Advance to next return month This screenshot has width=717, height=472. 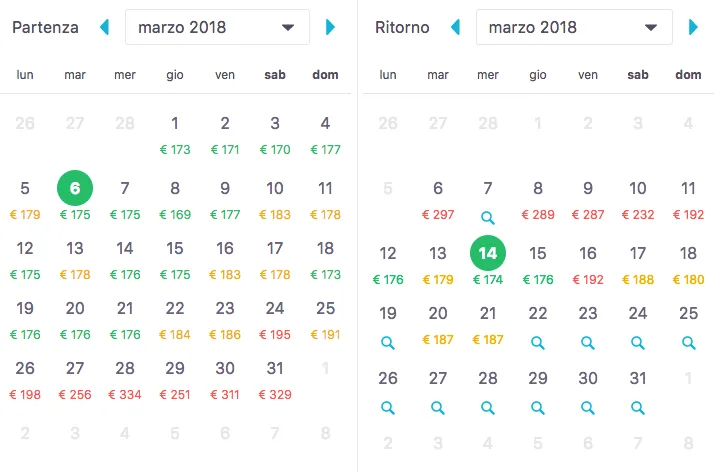[694, 28]
